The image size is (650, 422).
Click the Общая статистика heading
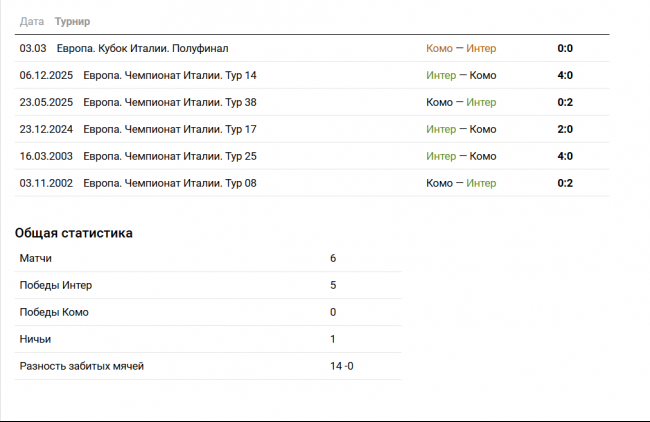[x=74, y=233]
